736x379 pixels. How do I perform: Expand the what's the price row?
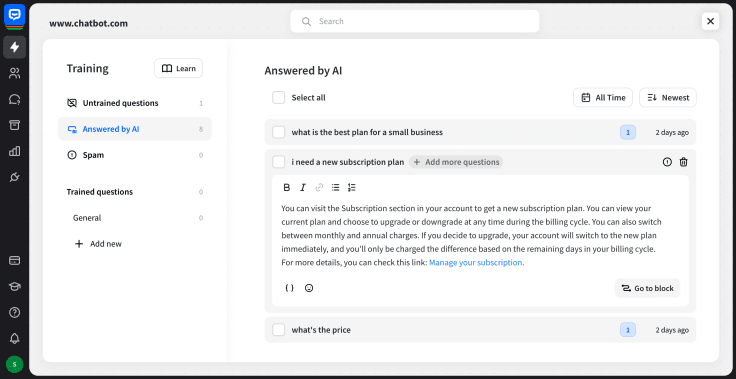click(x=480, y=330)
